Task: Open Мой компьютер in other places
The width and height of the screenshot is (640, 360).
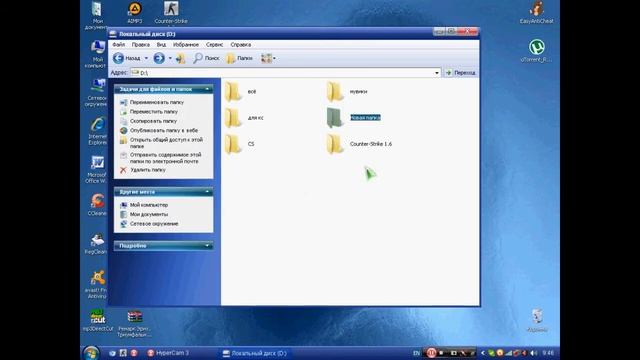Action: pos(149,205)
